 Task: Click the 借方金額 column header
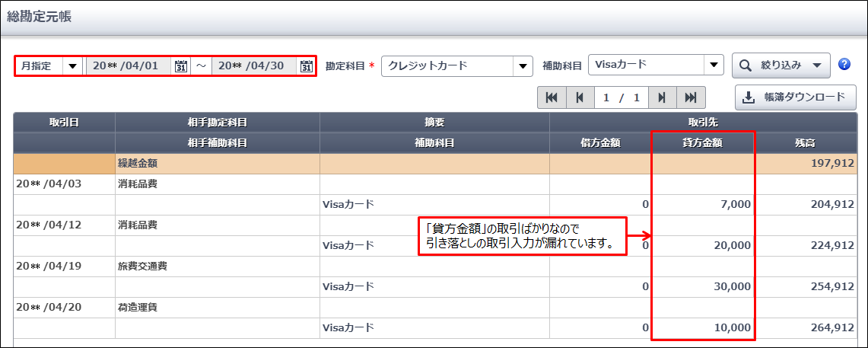(601, 143)
